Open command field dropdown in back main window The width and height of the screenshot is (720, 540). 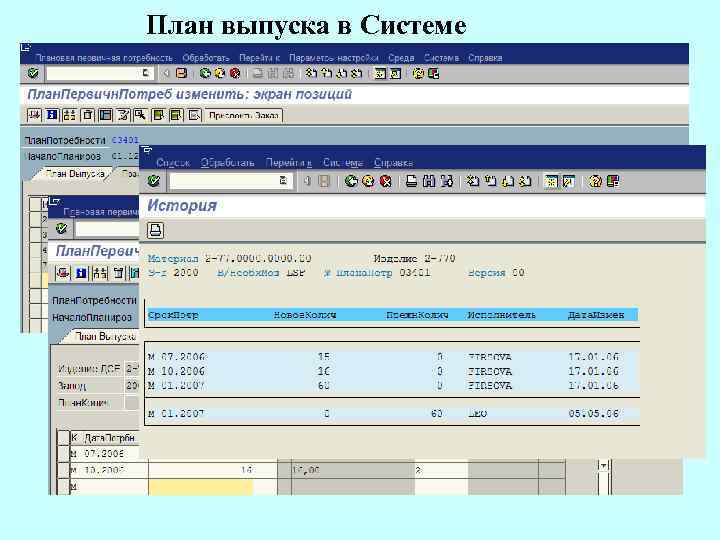146,73
